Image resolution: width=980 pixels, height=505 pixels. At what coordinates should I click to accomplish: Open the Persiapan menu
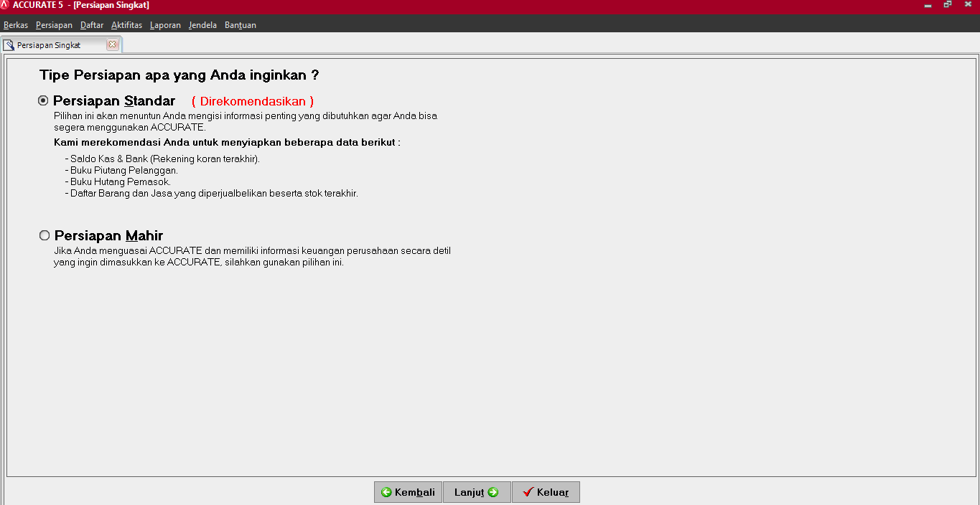point(54,25)
